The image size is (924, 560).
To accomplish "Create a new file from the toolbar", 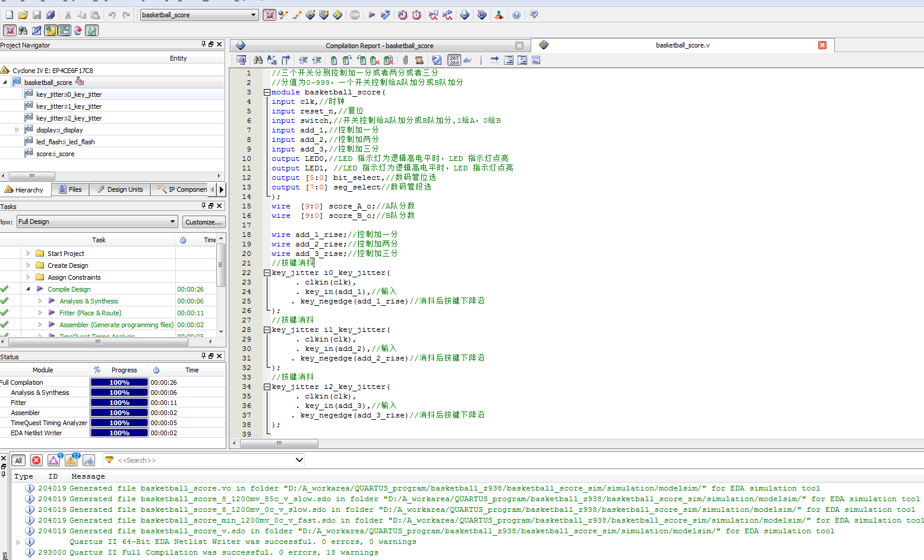I will [10, 15].
